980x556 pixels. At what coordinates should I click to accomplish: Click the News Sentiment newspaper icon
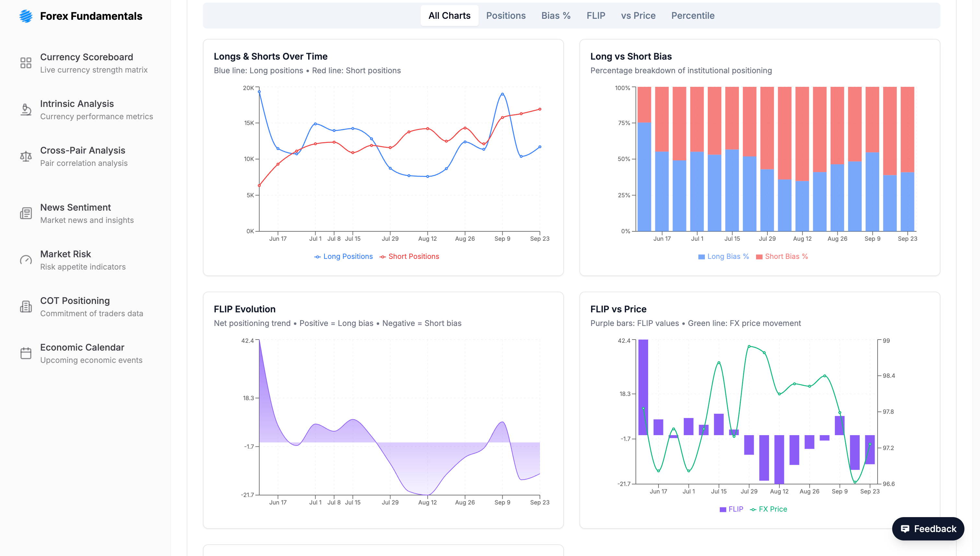pyautogui.click(x=26, y=213)
